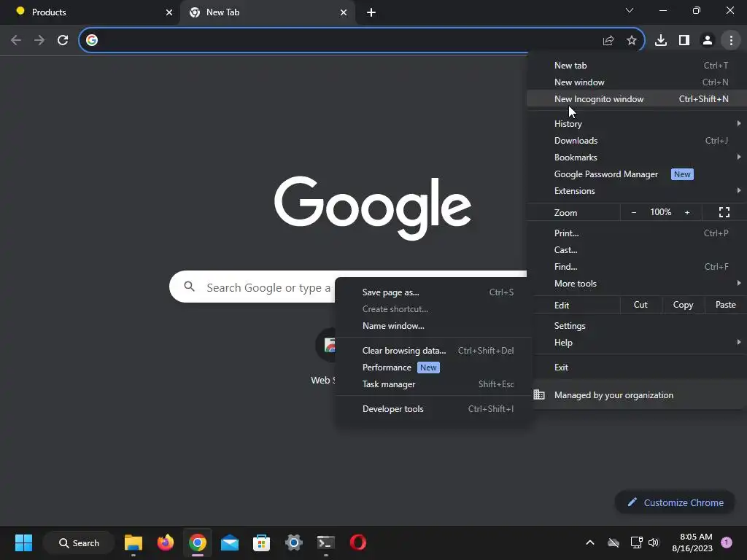Click the browser back arrow
This screenshot has width=747, height=560.
pyautogui.click(x=16, y=40)
